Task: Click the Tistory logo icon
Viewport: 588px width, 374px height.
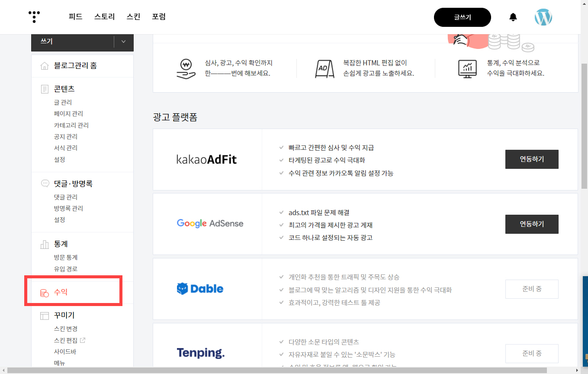Action: point(34,17)
